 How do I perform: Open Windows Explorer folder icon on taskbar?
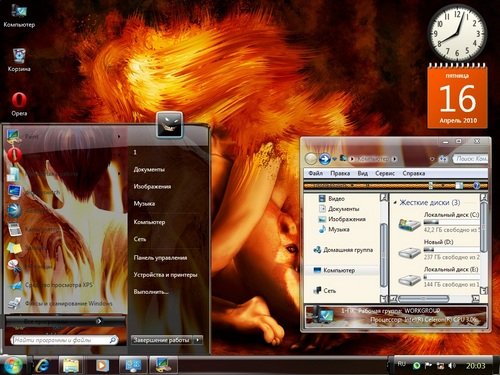[71, 366]
